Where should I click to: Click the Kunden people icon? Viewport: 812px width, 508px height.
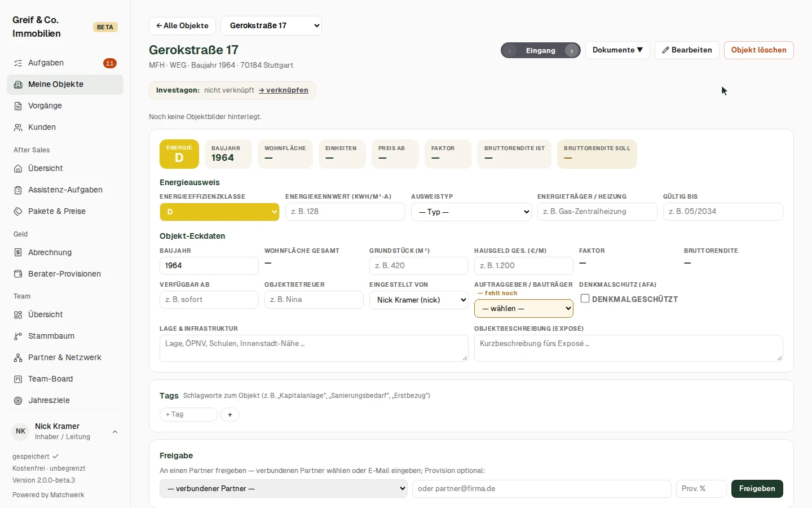pos(18,128)
